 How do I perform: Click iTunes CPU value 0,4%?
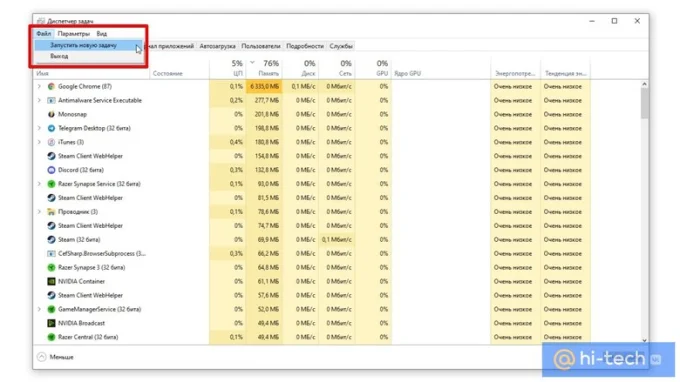tap(228, 142)
